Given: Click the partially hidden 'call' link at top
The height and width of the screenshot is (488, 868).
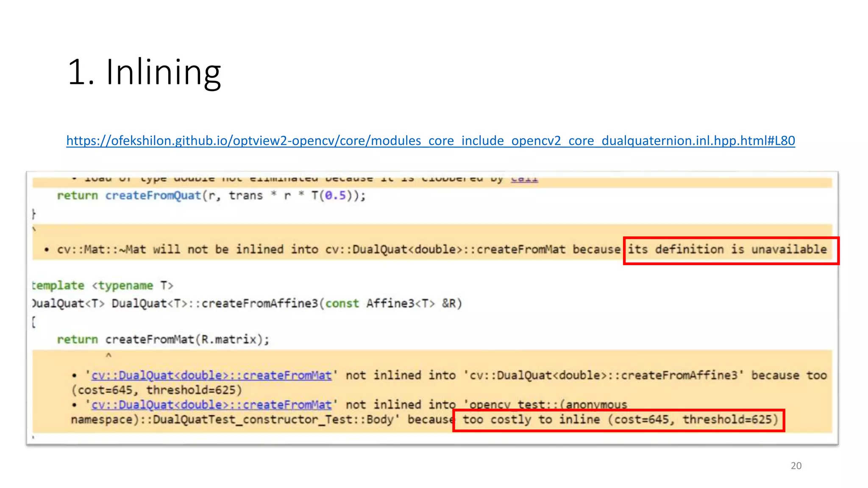Looking at the screenshot, I should (x=524, y=179).
